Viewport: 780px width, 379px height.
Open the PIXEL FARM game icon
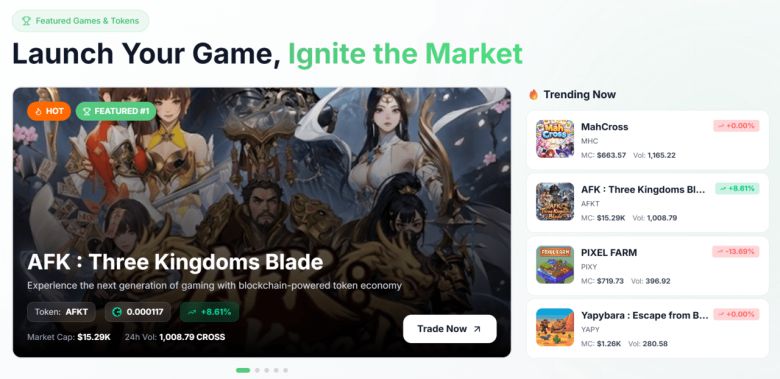[555, 265]
